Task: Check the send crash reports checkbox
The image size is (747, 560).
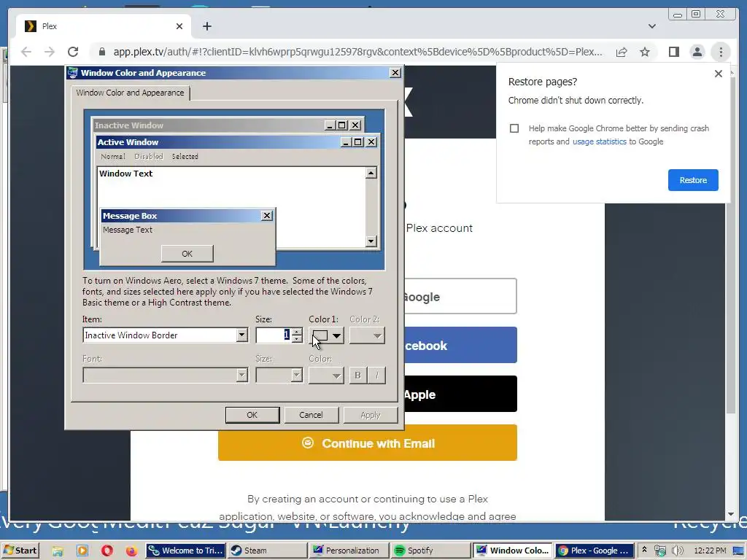Action: pos(514,128)
